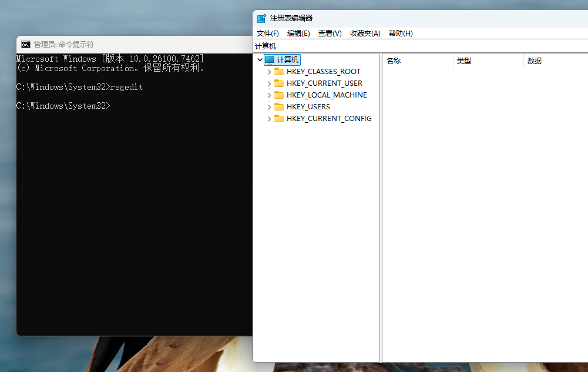Open the 编辑(E) menu
588x372 pixels.
tap(298, 33)
